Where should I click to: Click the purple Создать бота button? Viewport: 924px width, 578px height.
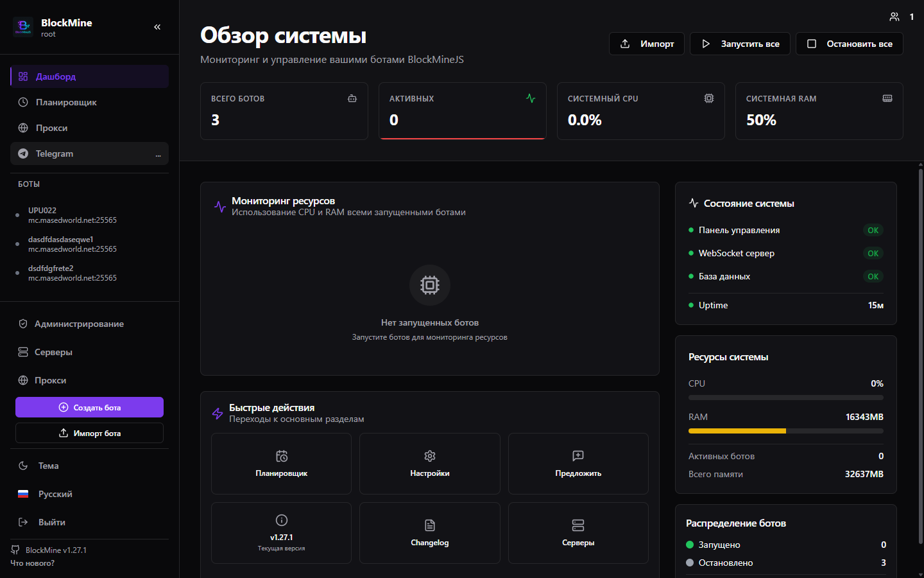coord(89,407)
